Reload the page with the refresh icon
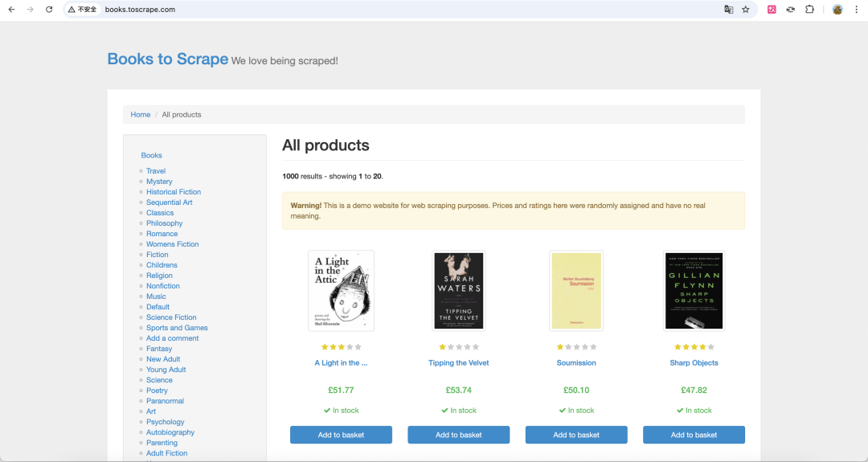The image size is (868, 462). [x=49, y=10]
